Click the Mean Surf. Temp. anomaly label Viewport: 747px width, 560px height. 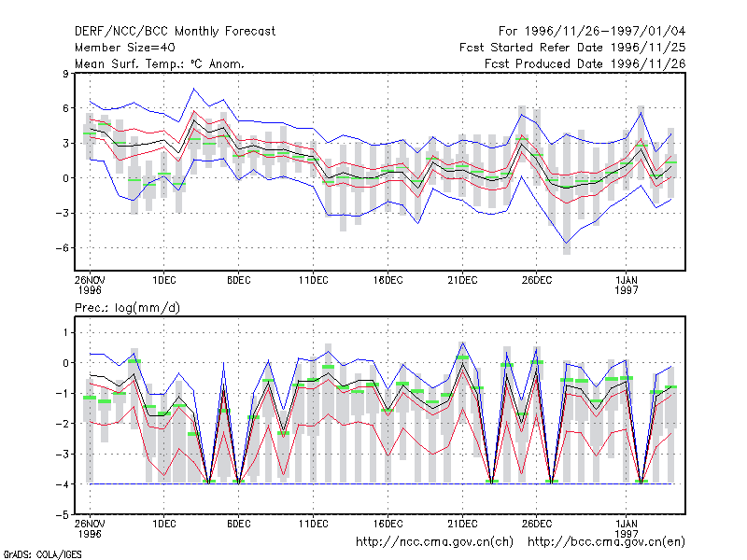(x=159, y=63)
